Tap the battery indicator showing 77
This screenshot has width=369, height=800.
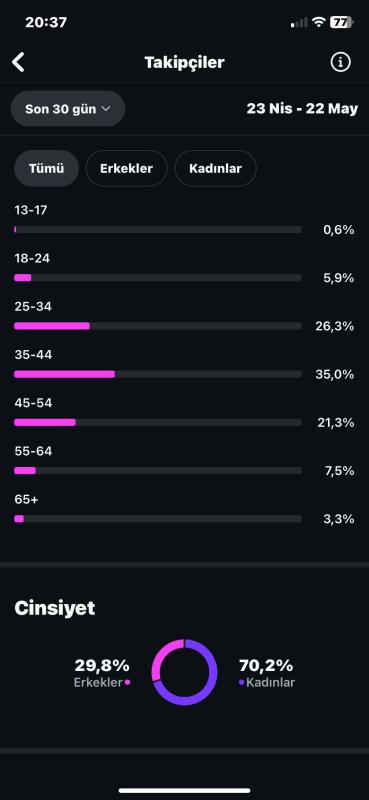341,22
